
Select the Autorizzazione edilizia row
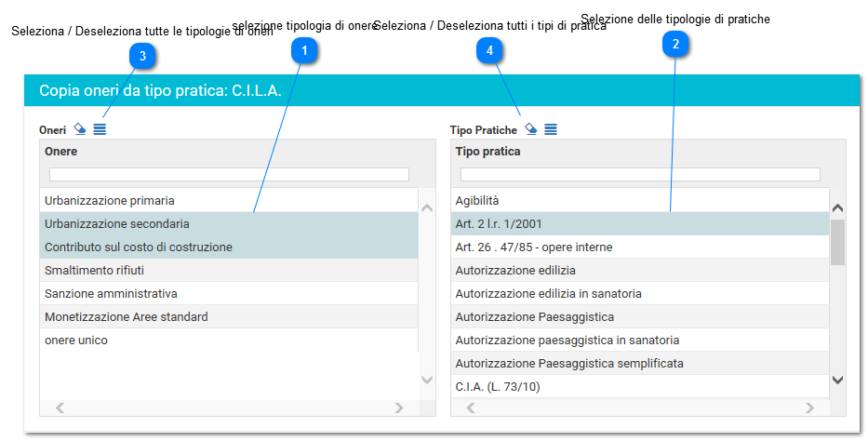(640, 270)
